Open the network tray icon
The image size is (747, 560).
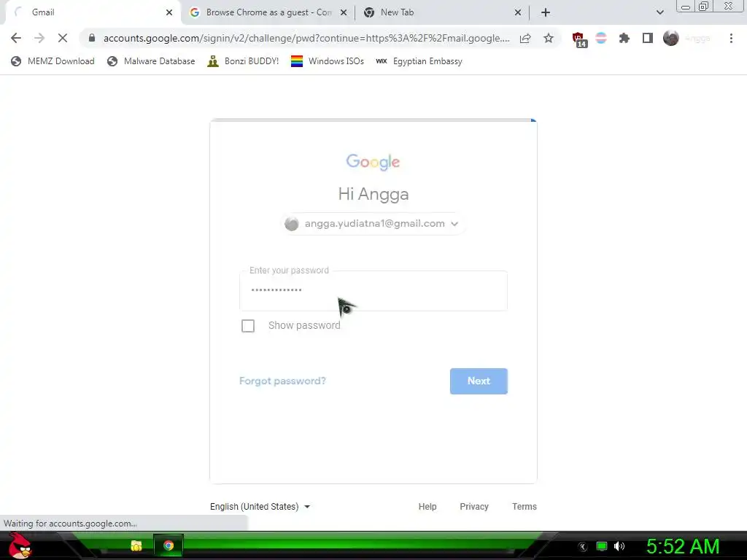602,546
